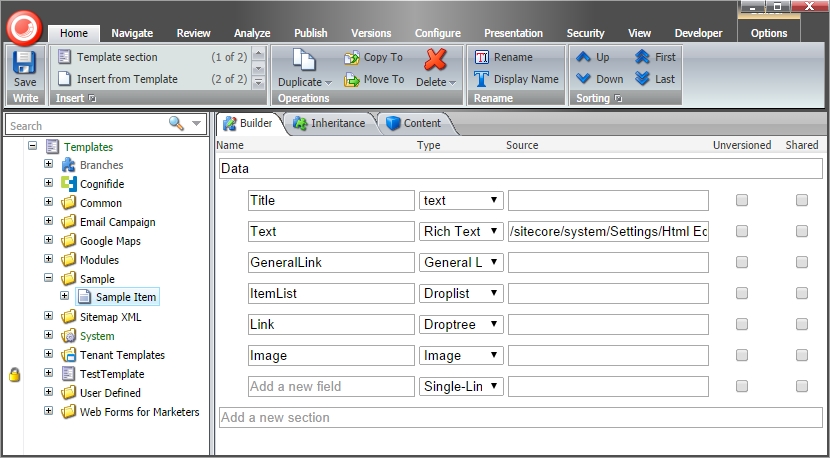This screenshot has width=830, height=458.
Task: Open the Image type dropdown
Action: pyautogui.click(x=461, y=355)
